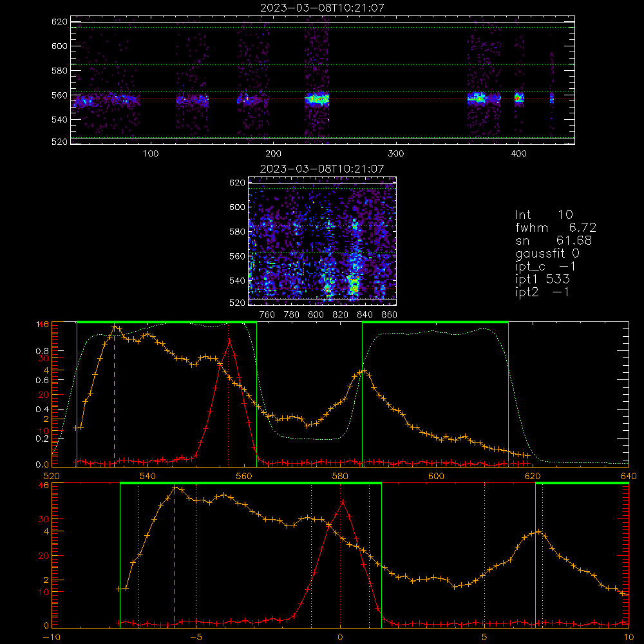The height and width of the screenshot is (644, 644).
Task: Select the 'gaussfit 0' readout
Action: [x=547, y=254]
